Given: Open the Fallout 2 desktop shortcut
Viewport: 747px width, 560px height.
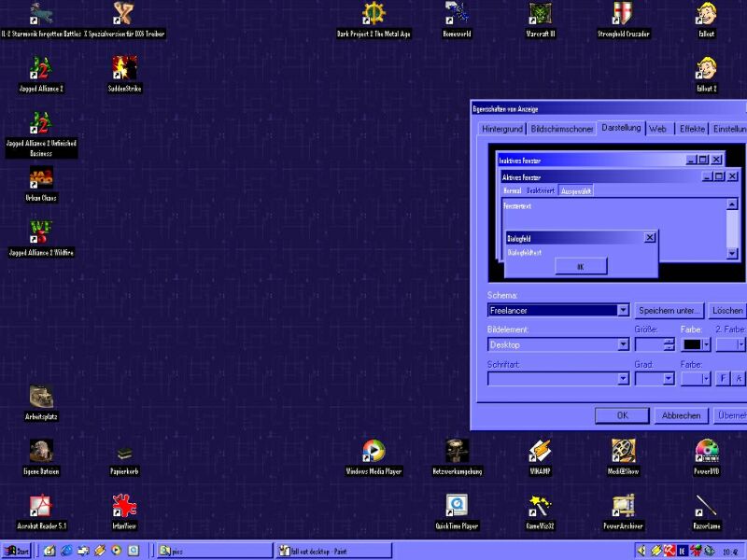Looking at the screenshot, I should coord(706,70).
